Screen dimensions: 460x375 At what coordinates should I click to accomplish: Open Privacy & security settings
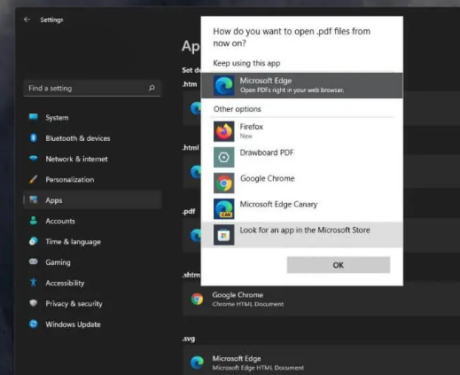point(92,303)
